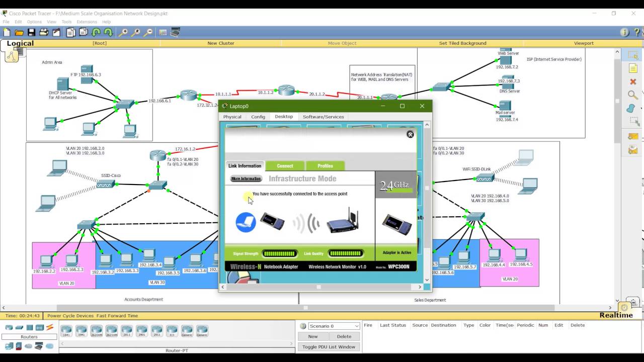The height and width of the screenshot is (362, 644).
Task: Click Fast Forward Time
Action: click(117, 316)
